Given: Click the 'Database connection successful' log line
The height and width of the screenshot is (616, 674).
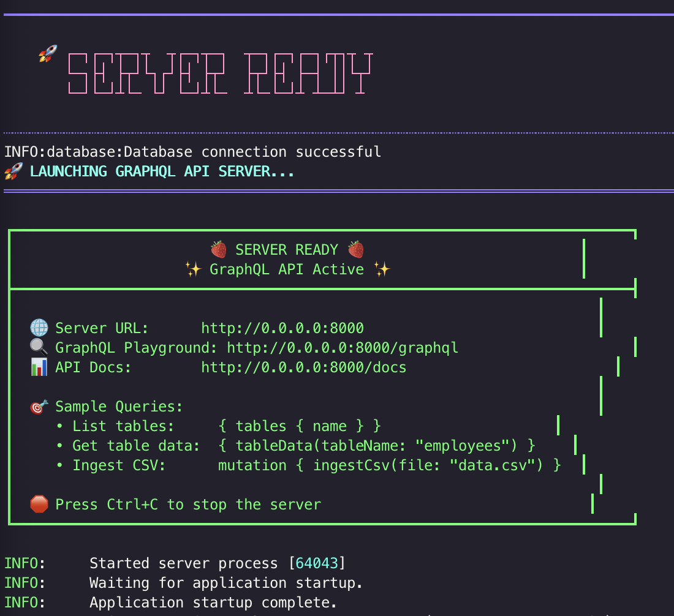Looking at the screenshot, I should 192,152.
